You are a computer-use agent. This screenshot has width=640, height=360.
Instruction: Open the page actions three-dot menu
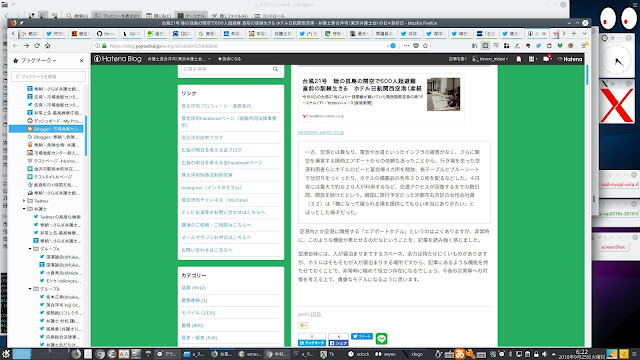[x=406, y=46]
